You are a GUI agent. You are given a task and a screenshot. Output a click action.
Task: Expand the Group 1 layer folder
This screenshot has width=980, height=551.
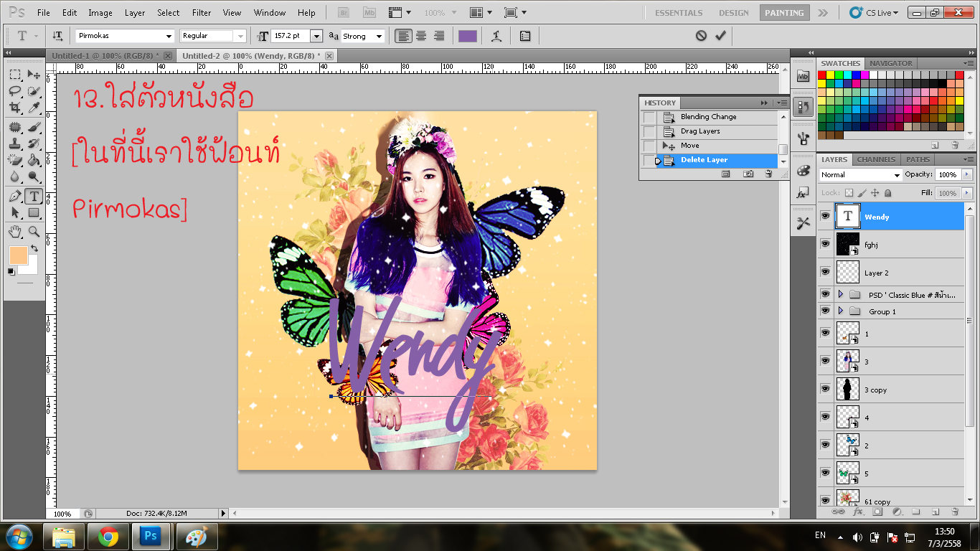pos(840,311)
